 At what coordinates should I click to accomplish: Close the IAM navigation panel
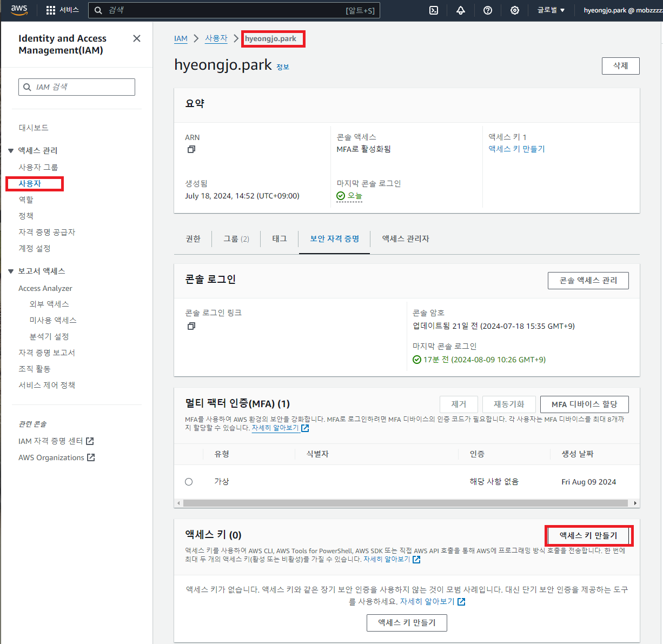(137, 38)
